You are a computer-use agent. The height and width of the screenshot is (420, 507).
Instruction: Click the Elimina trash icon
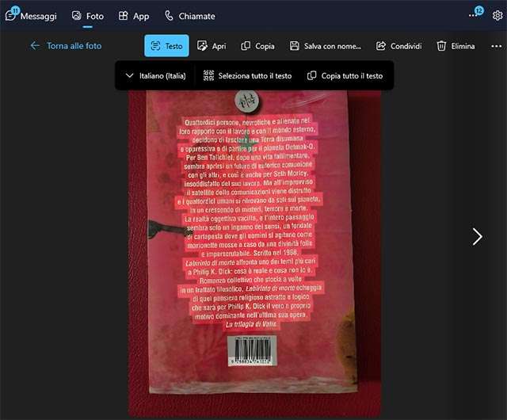(x=441, y=46)
